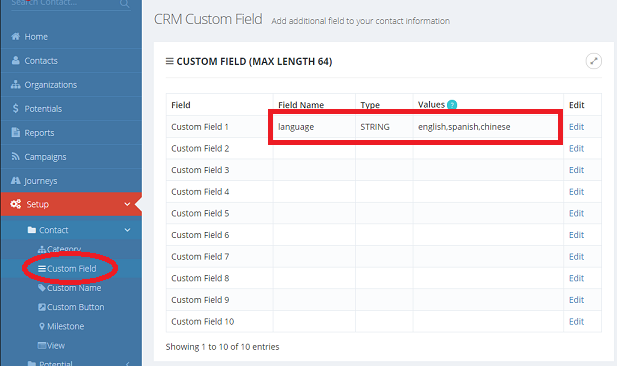Click the Custom Button icon
This screenshot has height=366, width=617.
[x=42, y=307]
